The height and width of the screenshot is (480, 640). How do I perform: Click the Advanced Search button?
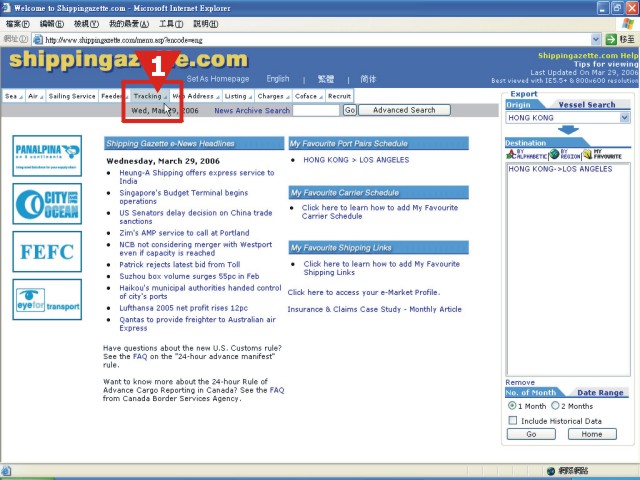tap(404, 110)
